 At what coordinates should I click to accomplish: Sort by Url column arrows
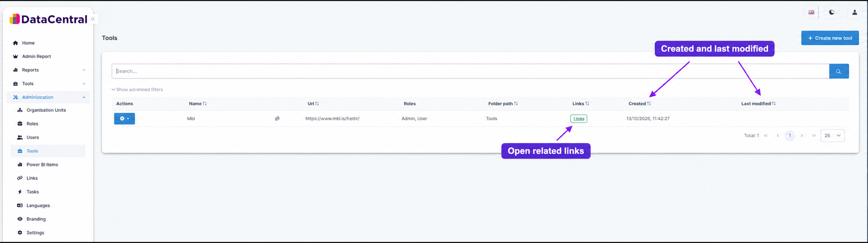(317, 103)
